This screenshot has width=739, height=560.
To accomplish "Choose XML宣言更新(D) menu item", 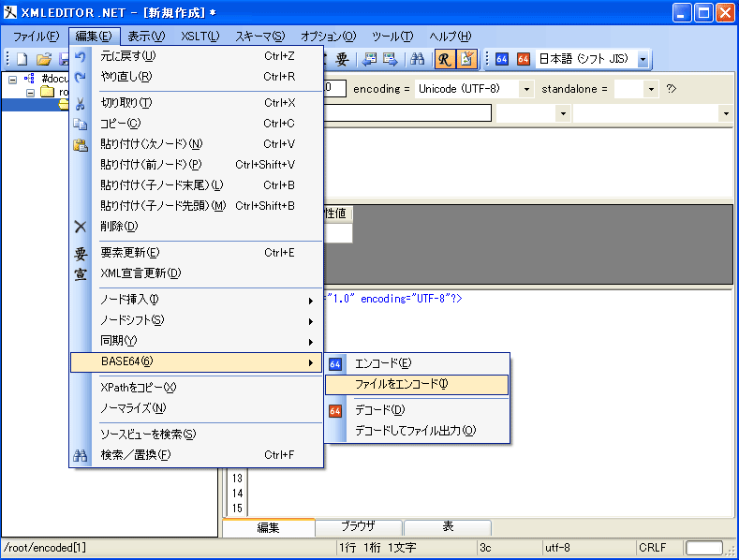I will coord(196,273).
